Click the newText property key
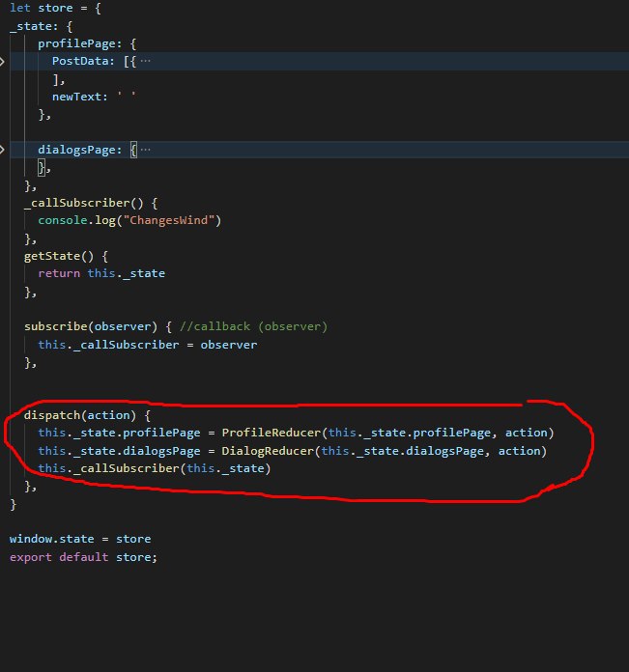Screen dimensions: 629x672 pyautogui.click(x=76, y=97)
